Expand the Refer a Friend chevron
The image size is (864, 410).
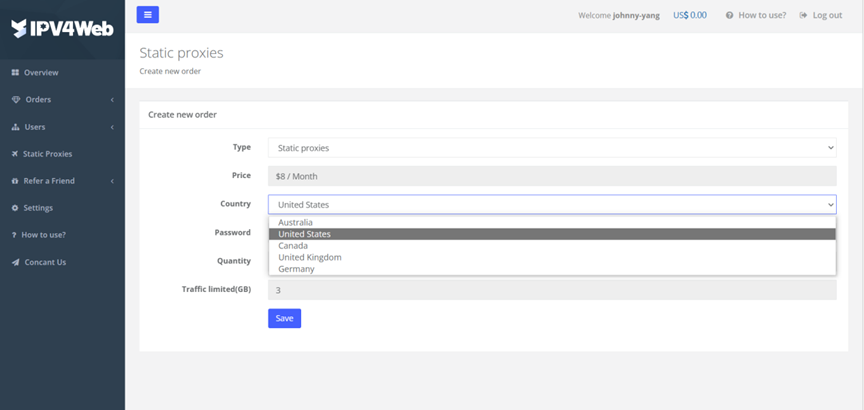tap(112, 181)
